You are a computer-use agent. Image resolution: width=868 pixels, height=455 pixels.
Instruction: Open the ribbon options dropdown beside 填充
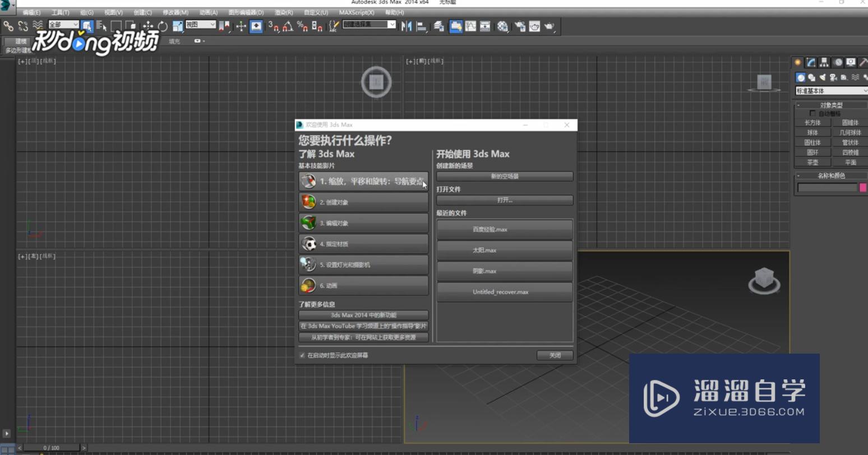[x=199, y=41]
